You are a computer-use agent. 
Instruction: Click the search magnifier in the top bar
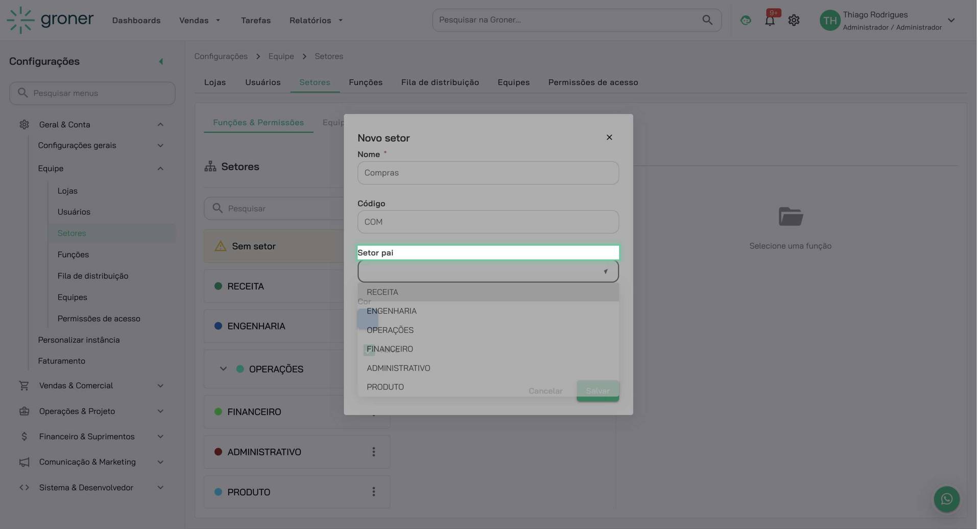pos(707,20)
